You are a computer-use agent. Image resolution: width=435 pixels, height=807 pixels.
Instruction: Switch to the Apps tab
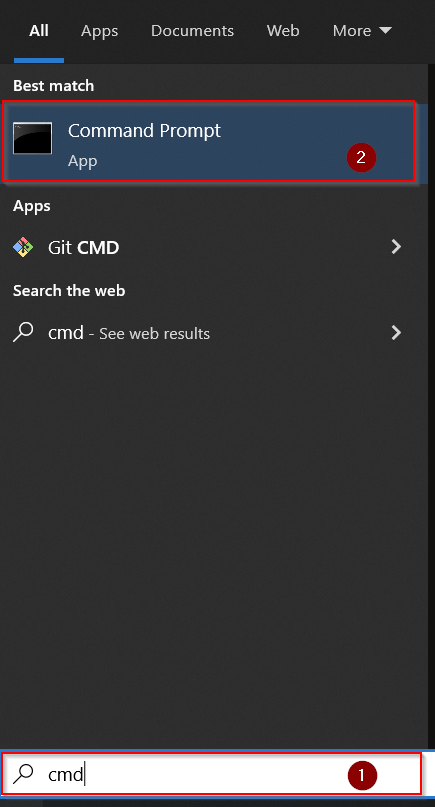[x=99, y=31]
